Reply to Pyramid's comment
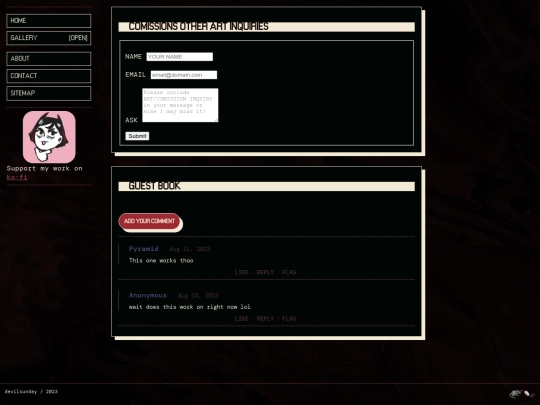 [265, 272]
